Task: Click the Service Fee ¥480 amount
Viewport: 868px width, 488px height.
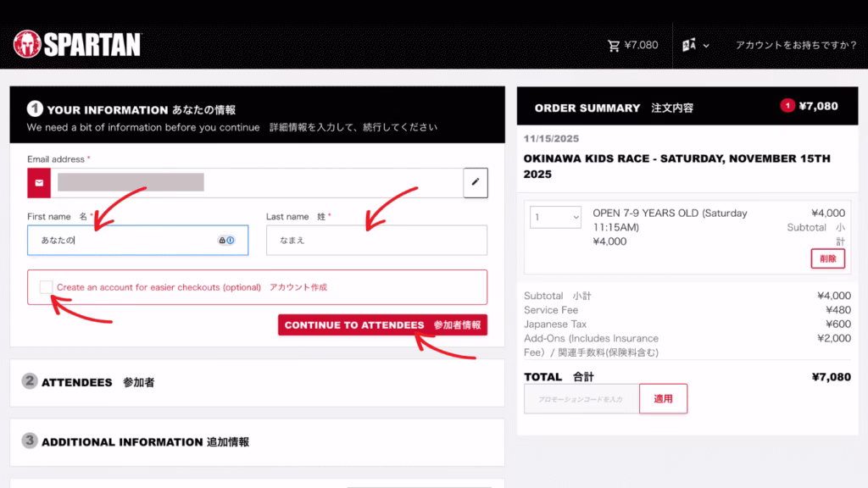Action: [x=838, y=310]
